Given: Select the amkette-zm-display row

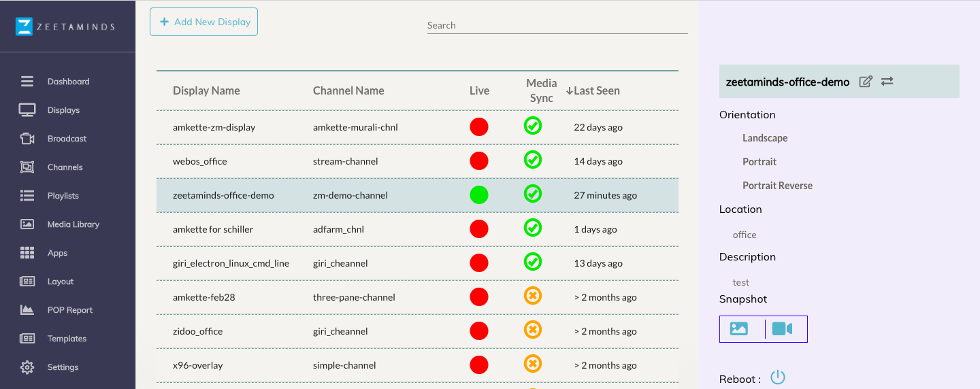Looking at the screenshot, I should click(x=417, y=127).
